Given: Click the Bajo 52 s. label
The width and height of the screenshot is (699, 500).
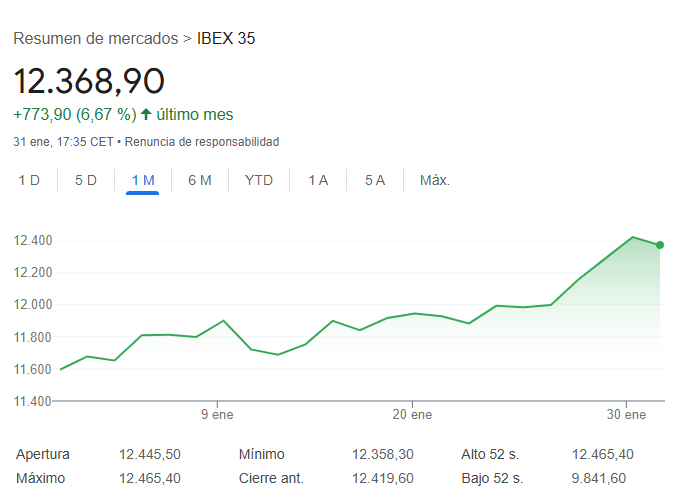Looking at the screenshot, I should (x=492, y=478).
